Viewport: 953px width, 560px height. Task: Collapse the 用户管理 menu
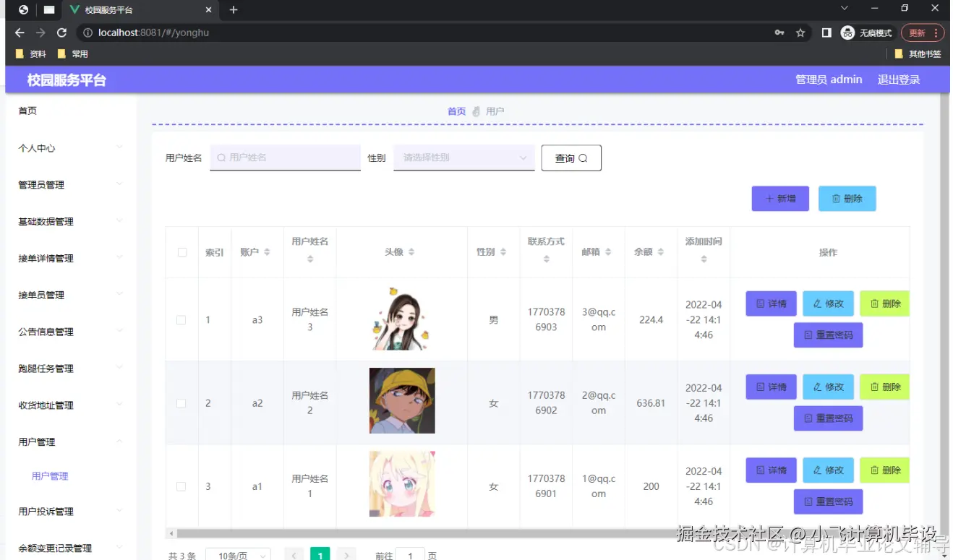click(x=70, y=441)
